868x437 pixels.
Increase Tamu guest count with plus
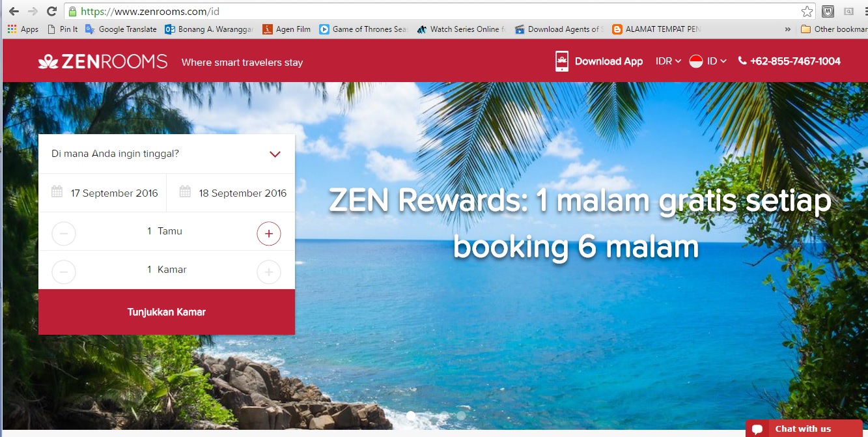[269, 233]
